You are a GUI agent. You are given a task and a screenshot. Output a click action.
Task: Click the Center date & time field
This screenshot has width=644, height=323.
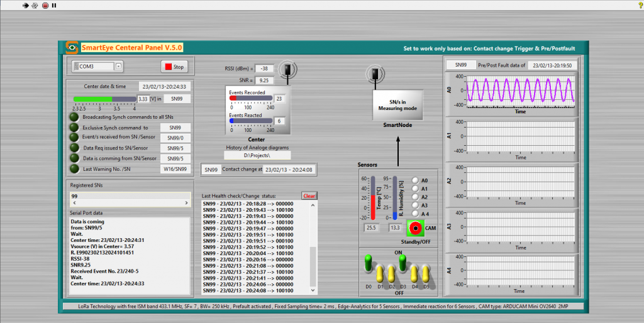[x=165, y=87]
